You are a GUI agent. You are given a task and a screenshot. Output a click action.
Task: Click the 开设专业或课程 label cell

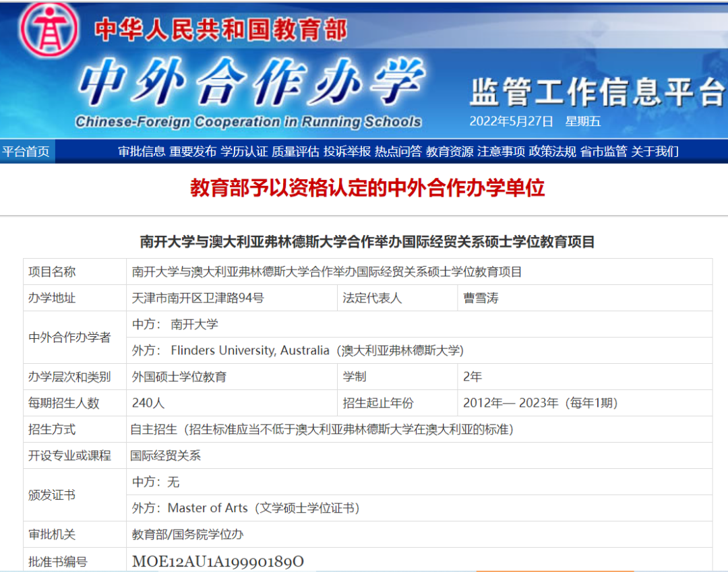pyautogui.click(x=75, y=455)
